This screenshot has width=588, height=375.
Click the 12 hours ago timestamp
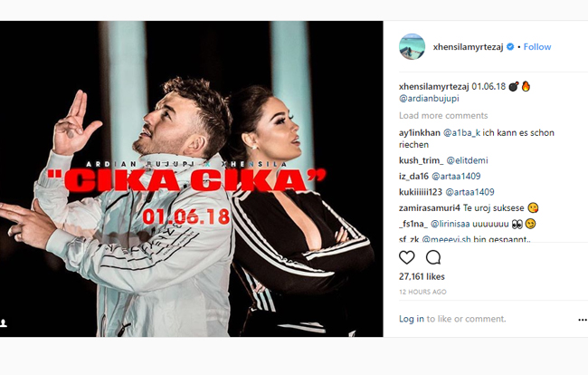click(422, 292)
